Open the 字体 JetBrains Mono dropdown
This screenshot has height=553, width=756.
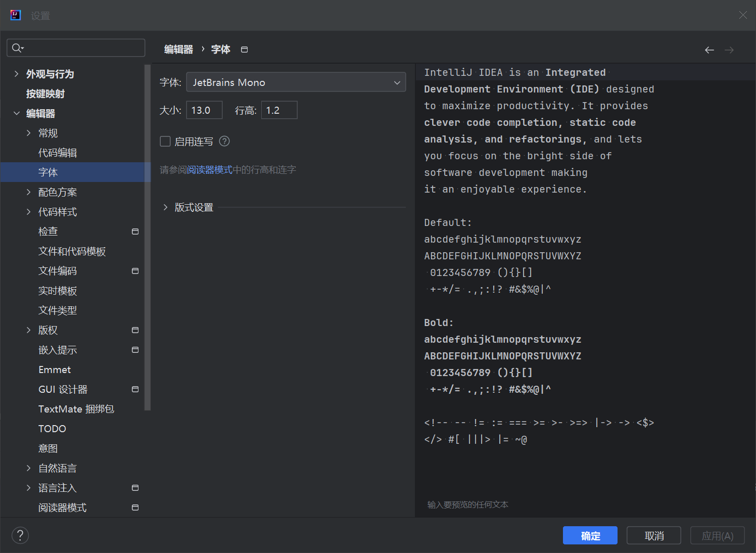click(296, 82)
